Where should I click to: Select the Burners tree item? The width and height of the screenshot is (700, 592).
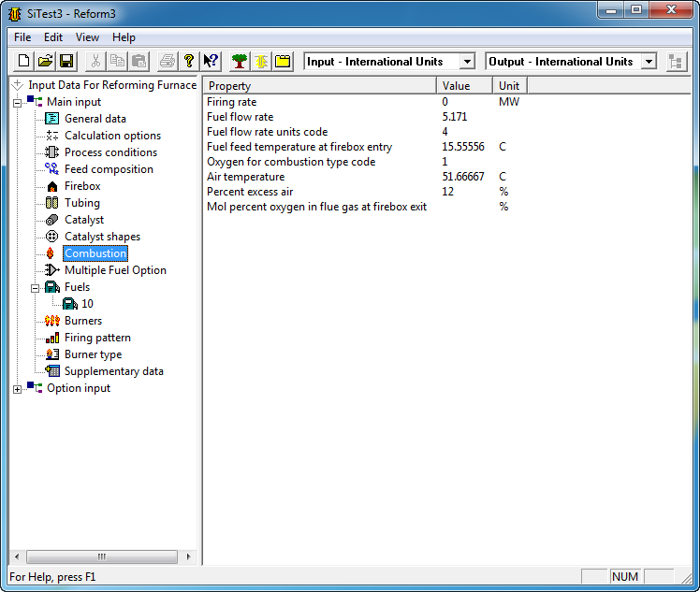point(83,321)
